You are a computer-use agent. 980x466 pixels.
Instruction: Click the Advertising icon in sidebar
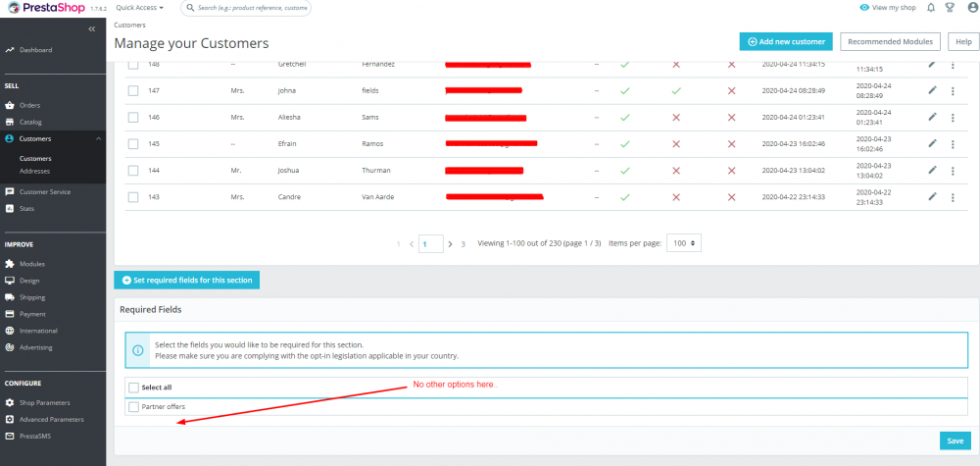click(10, 347)
